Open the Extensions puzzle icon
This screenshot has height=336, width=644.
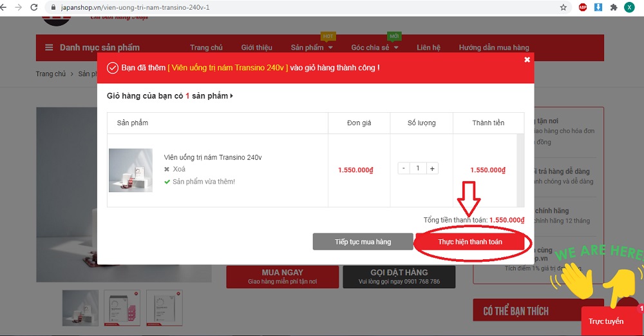click(614, 7)
